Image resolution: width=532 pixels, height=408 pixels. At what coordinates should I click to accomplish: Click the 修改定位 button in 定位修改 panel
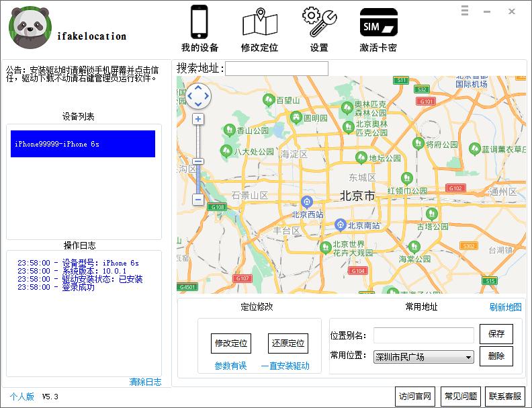pos(231,343)
